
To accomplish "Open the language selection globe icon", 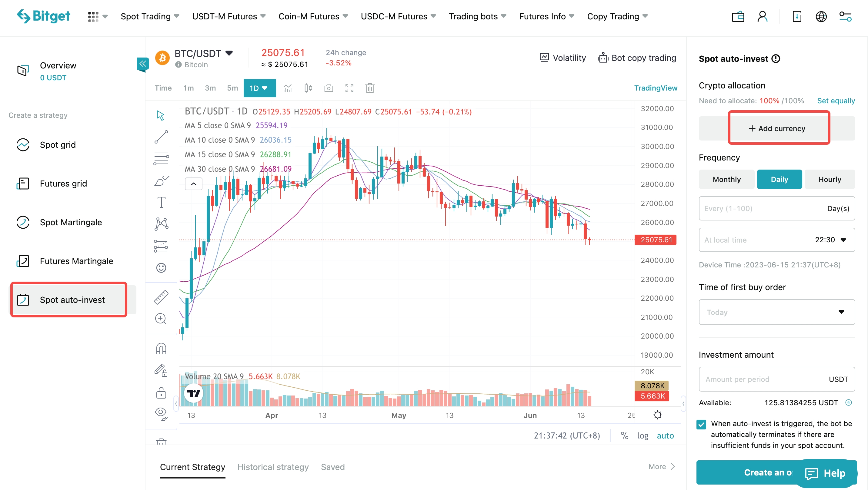I will coord(822,16).
